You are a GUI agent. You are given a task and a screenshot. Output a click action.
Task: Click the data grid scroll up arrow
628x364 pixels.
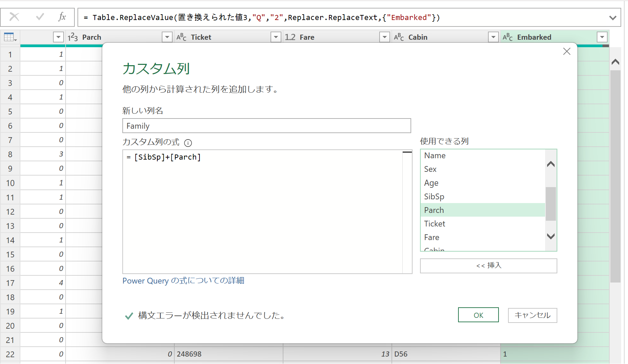point(615,62)
